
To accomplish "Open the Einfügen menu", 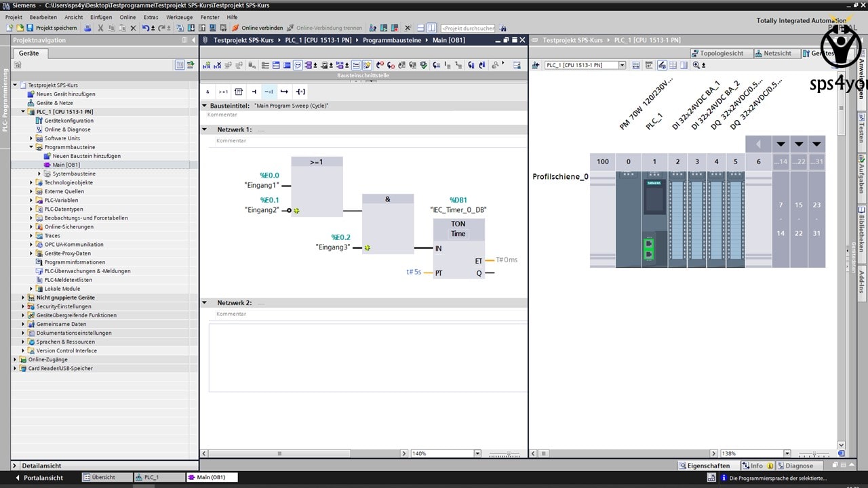I will 101,17.
